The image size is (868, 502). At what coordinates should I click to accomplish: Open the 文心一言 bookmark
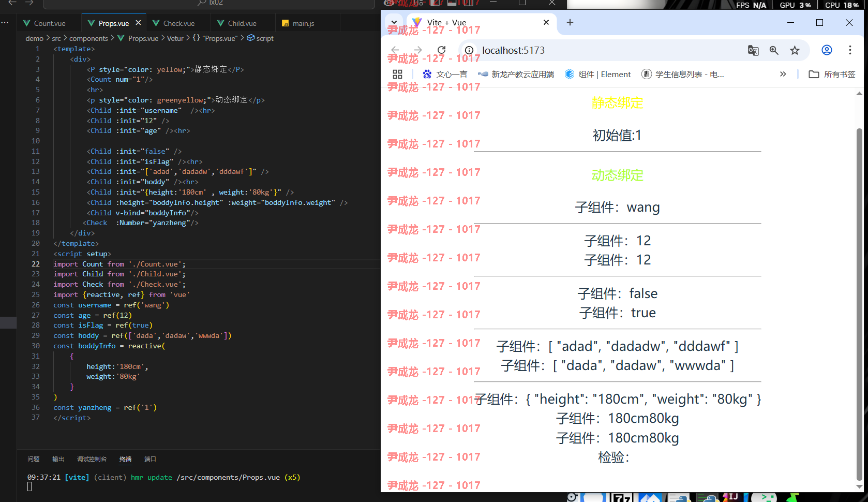pos(445,74)
